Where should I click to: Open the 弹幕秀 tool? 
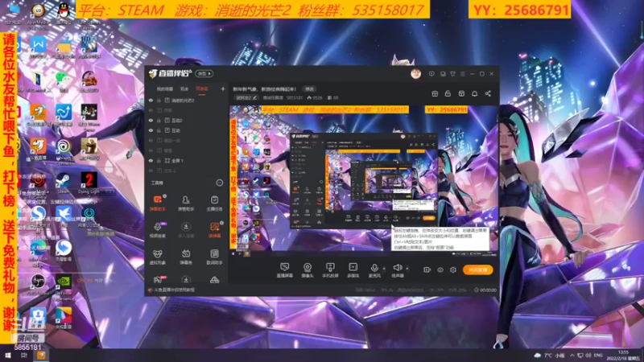(186, 257)
